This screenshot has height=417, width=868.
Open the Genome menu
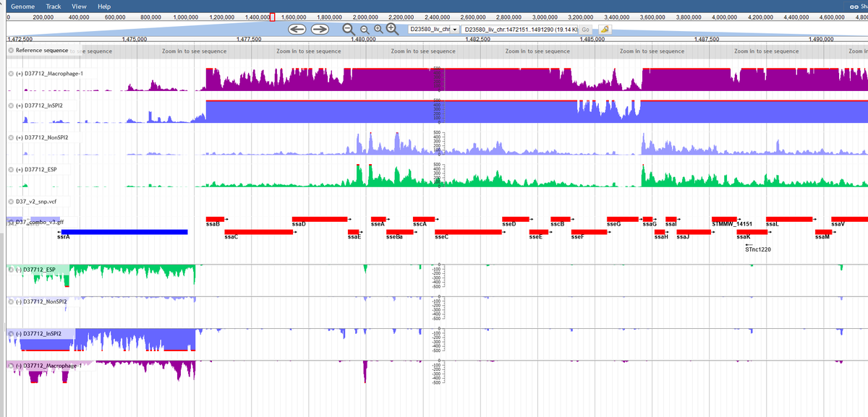click(23, 6)
